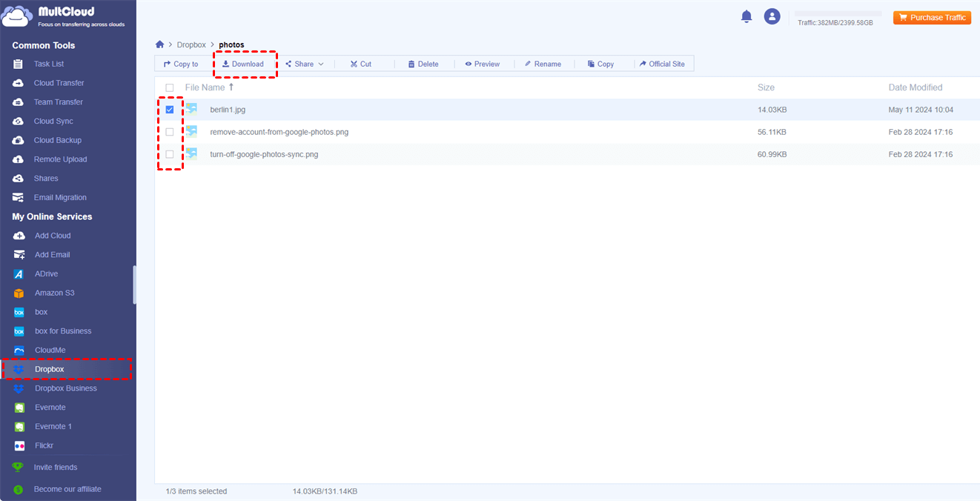Click the 14.03KB size value
Image resolution: width=980 pixels, height=501 pixels.
(x=772, y=110)
